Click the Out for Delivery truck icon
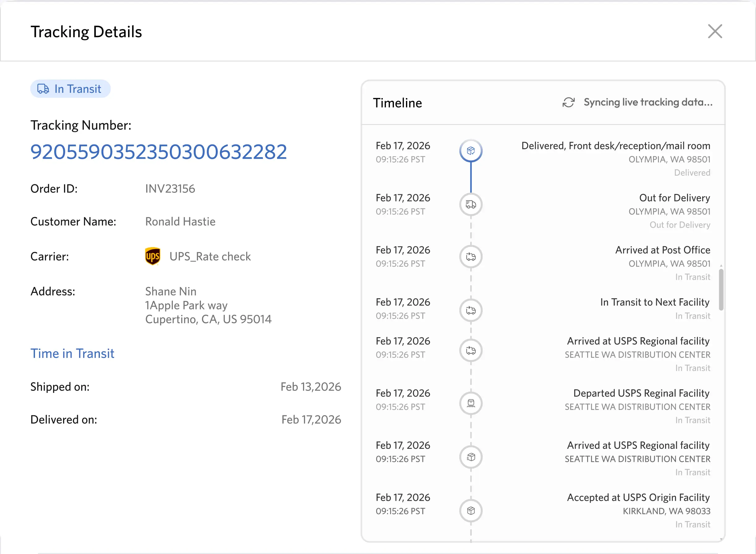The height and width of the screenshot is (554, 756). 471,204
